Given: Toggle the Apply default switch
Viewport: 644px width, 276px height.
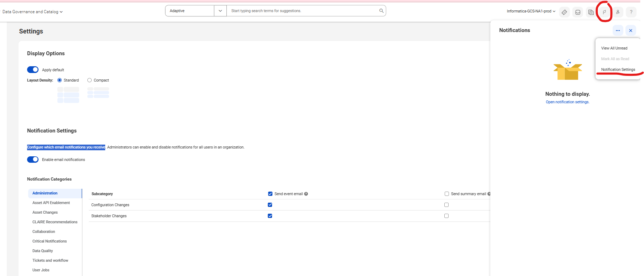Looking at the screenshot, I should (33, 70).
